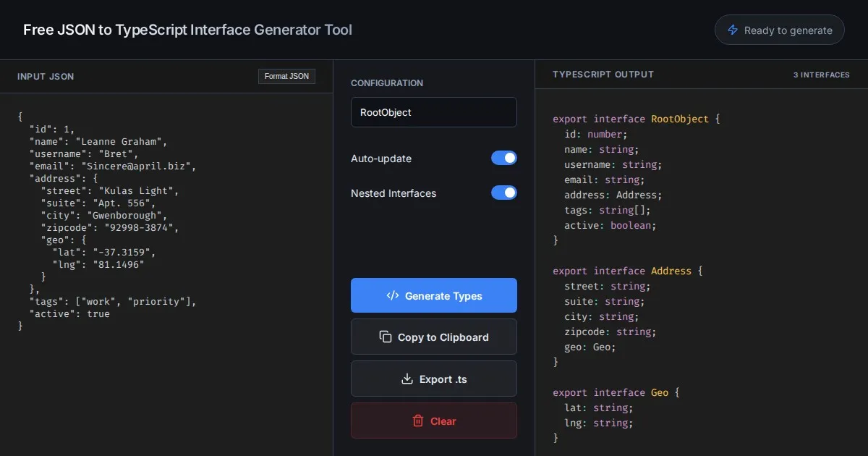Turn off the Nested Interfaces switch
The width and height of the screenshot is (868, 456).
click(504, 193)
